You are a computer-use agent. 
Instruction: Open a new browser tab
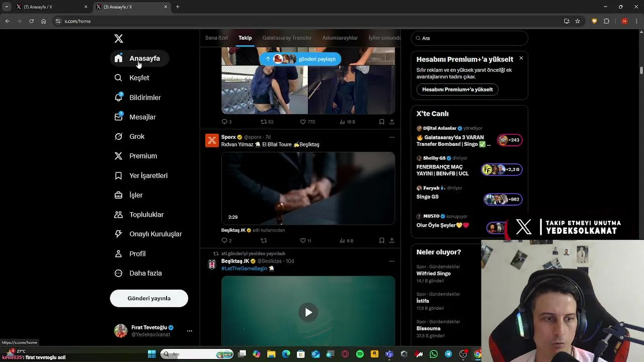click(178, 7)
